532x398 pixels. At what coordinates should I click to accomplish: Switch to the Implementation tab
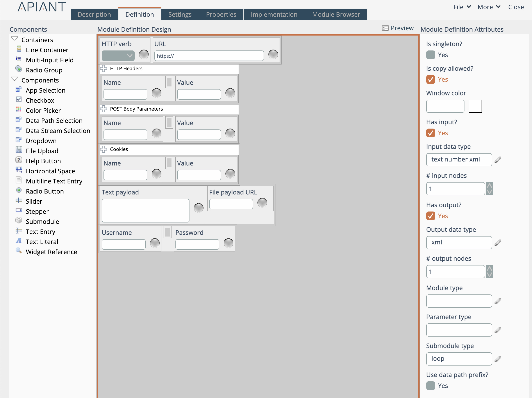point(274,14)
